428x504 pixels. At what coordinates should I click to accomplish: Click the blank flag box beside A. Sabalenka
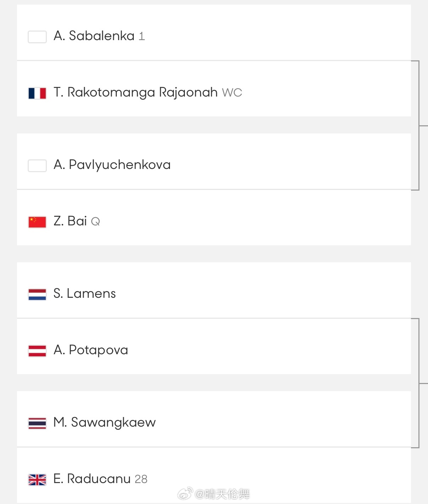[x=37, y=37]
